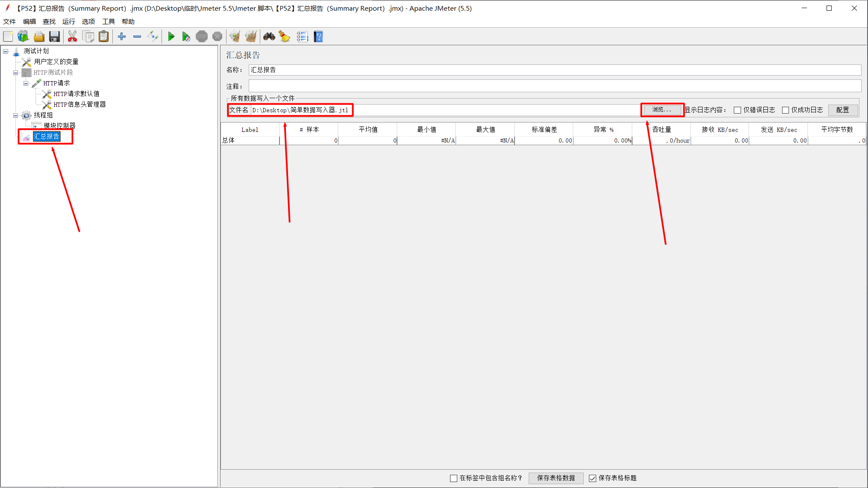This screenshot has width=868, height=488.
Task: Click the Cut scissors icon
Action: [x=72, y=37]
